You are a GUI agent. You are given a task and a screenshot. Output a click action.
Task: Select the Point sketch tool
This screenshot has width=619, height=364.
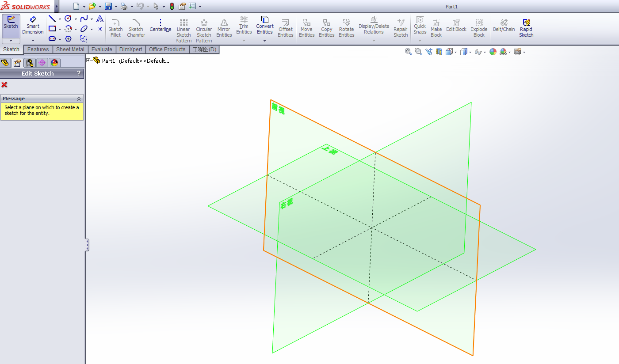(x=100, y=29)
